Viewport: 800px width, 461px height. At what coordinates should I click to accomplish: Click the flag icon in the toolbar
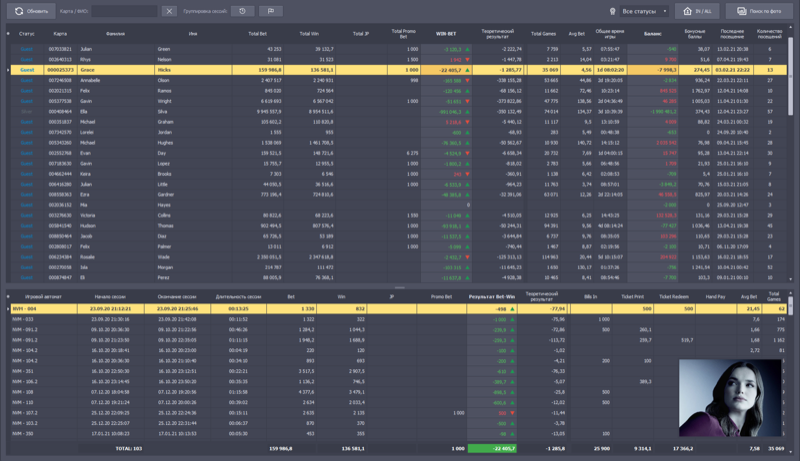click(270, 11)
